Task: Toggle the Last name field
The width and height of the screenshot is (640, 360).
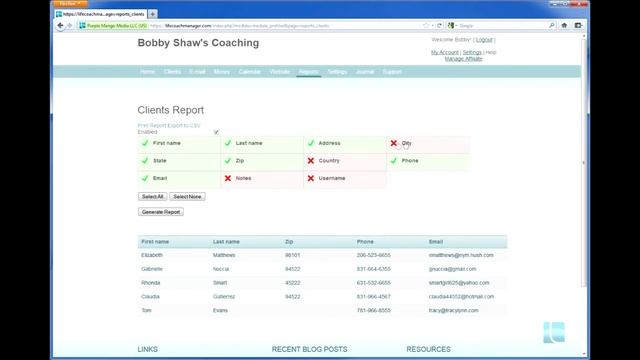Action: tap(262, 143)
